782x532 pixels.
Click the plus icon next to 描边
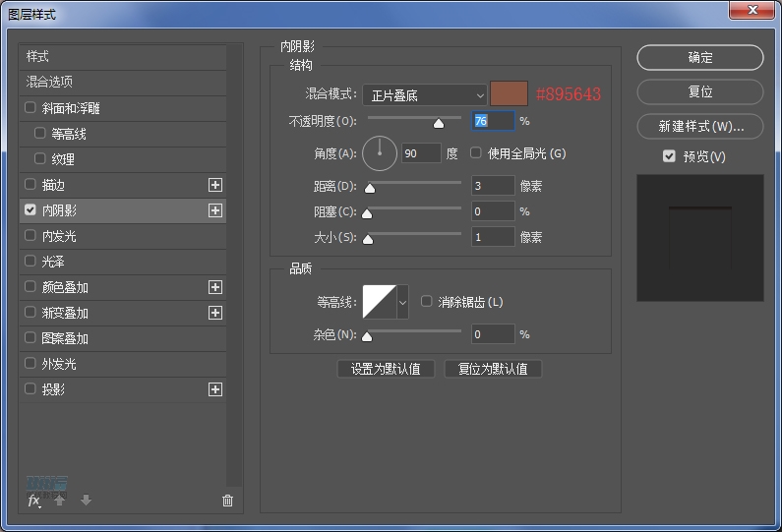215,185
